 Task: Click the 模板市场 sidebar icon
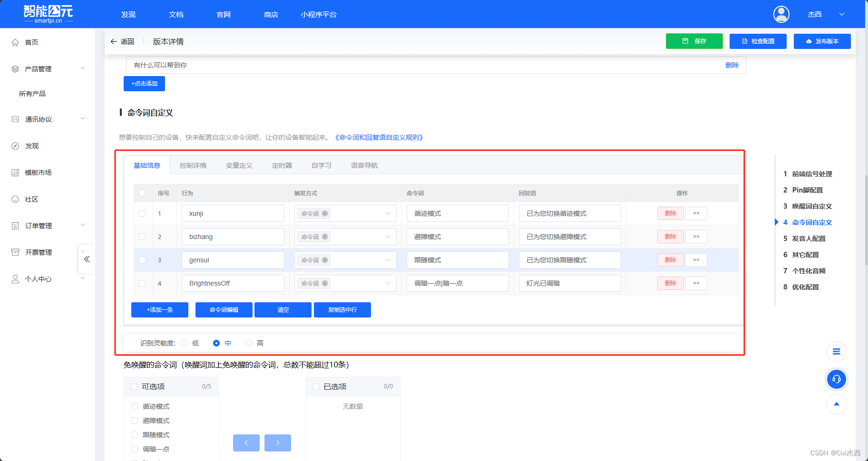click(15, 173)
